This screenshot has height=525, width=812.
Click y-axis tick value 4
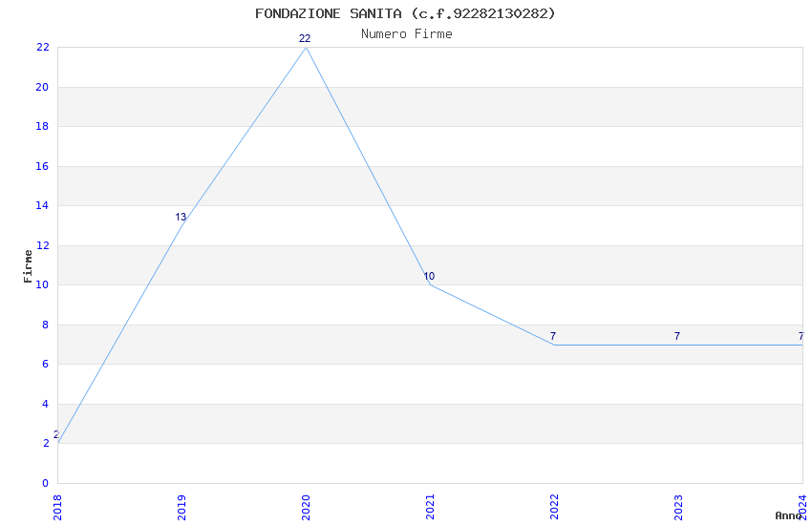[46, 404]
